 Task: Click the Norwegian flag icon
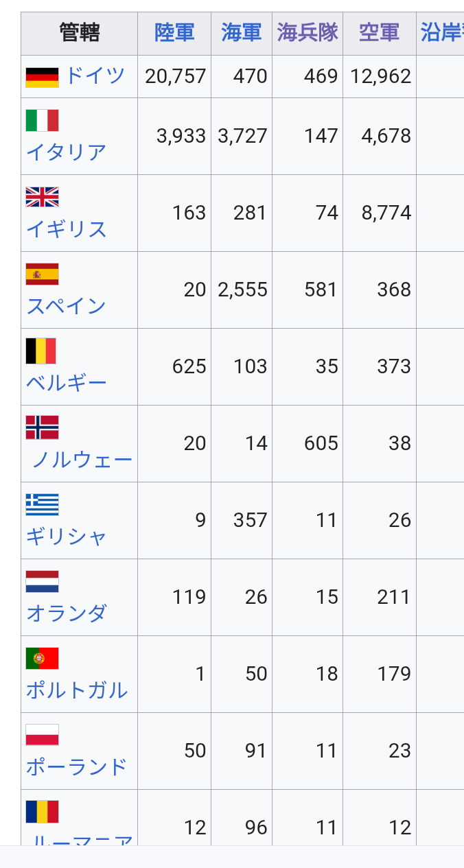(42, 427)
